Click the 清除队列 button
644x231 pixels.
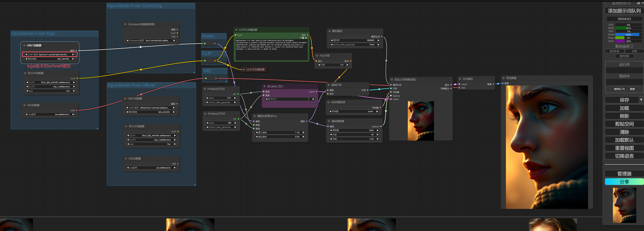619,89
